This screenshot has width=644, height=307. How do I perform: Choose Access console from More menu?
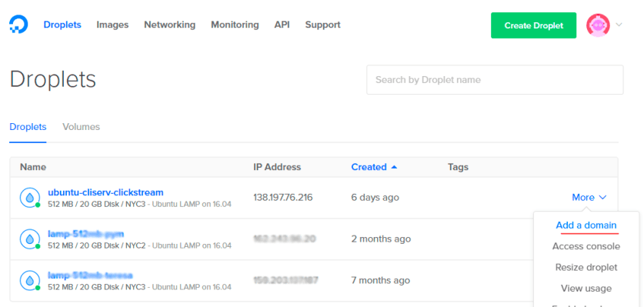pos(586,246)
